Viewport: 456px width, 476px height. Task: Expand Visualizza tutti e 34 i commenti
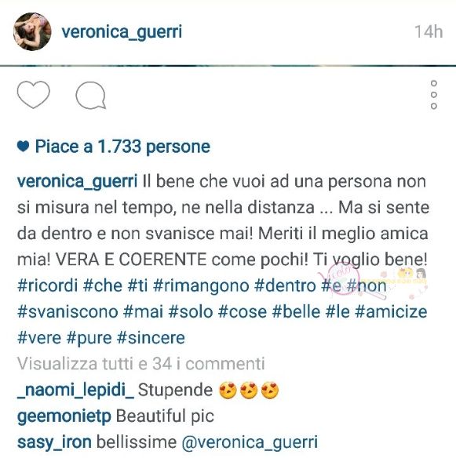click(x=141, y=363)
